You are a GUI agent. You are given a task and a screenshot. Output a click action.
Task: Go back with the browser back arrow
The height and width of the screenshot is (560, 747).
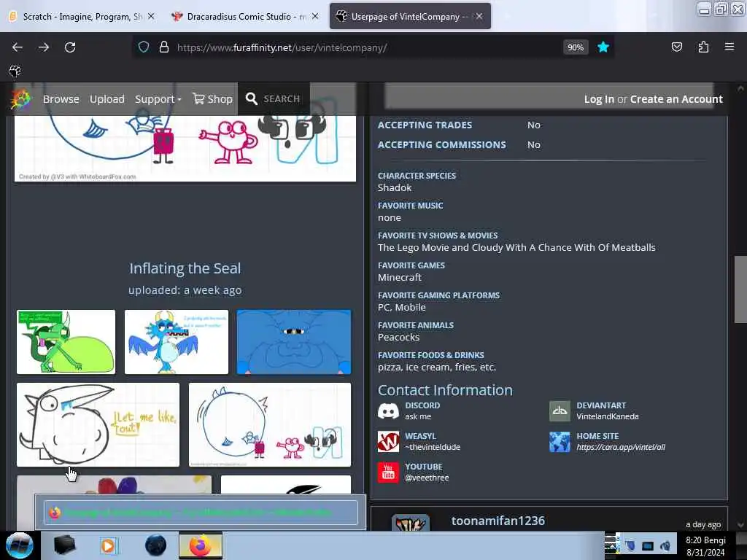click(x=18, y=47)
